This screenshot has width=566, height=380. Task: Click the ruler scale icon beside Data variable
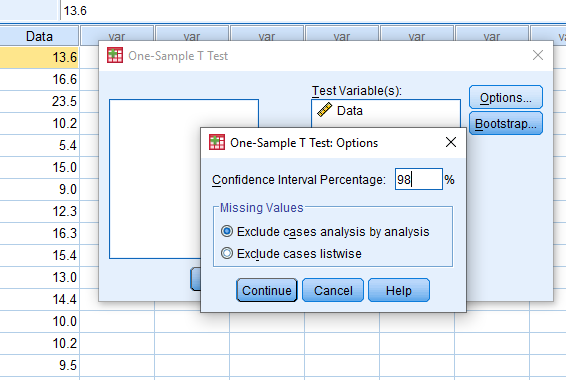pos(325,110)
